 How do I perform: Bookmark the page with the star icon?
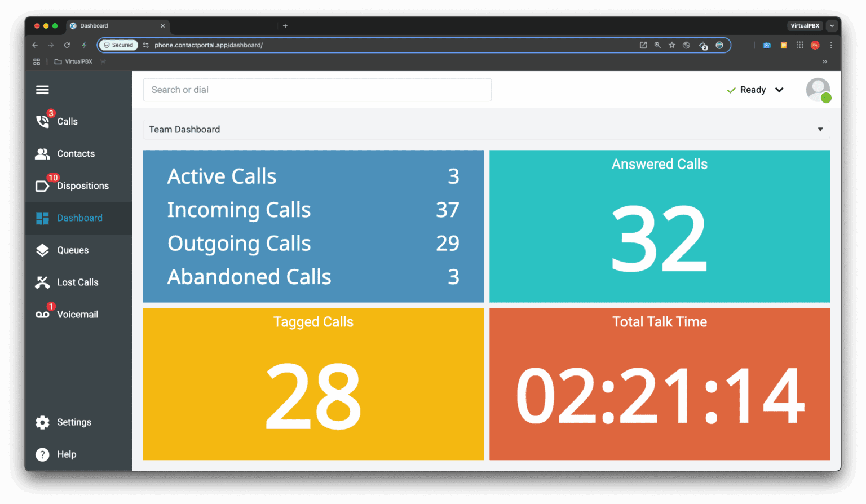[x=671, y=45]
